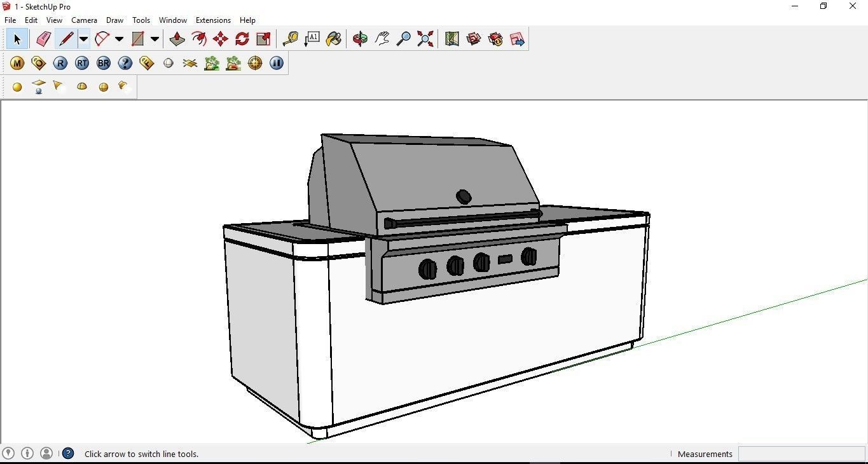Choose the Zoom magnifier tool
Viewport: 868px width, 464px height.
point(404,39)
